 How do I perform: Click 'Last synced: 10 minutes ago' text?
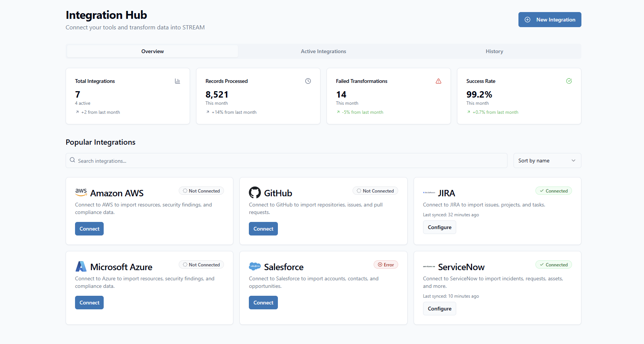(451, 296)
